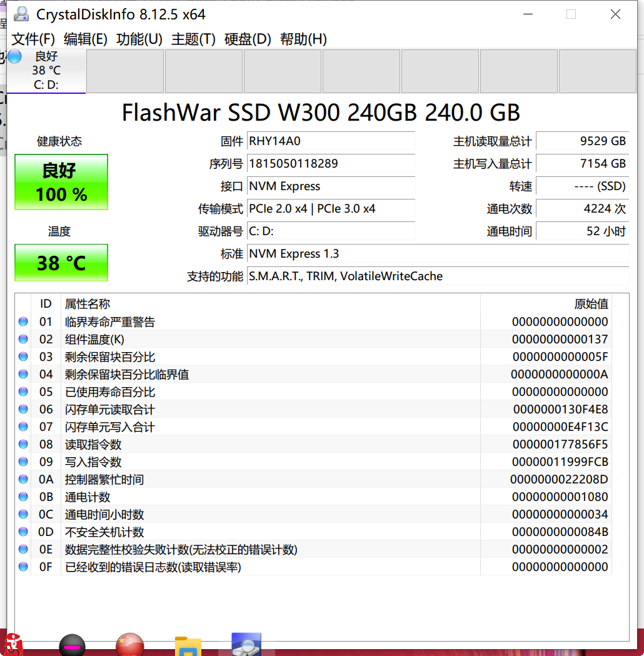Click the status circle of row 07 闪存单元写入合计
This screenshot has height=656, width=644.
[23, 426]
